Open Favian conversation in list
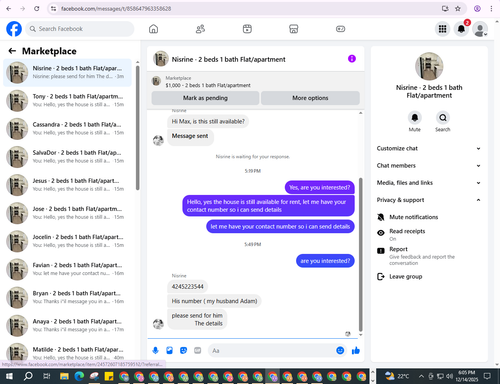This screenshot has height=384, width=500. 68,269
